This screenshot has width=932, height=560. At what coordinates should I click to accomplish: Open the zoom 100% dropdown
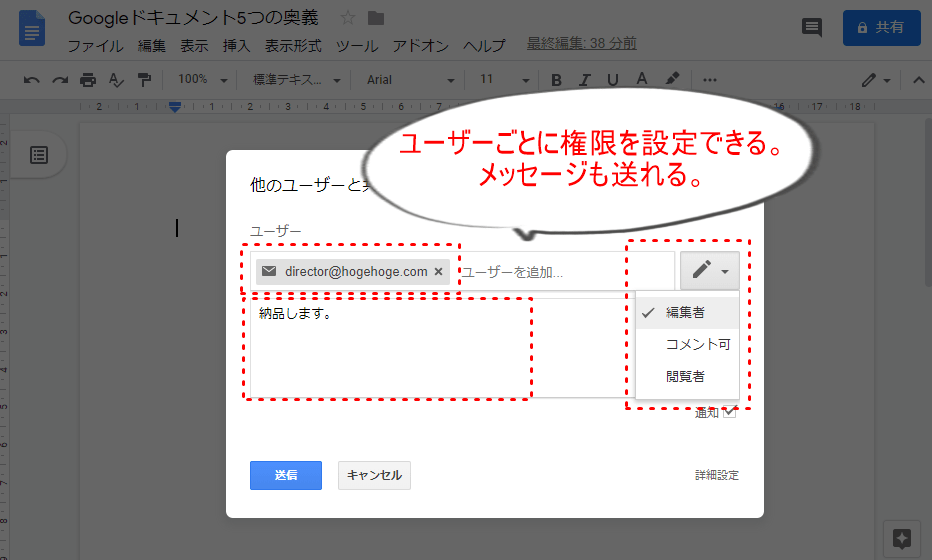[x=202, y=80]
